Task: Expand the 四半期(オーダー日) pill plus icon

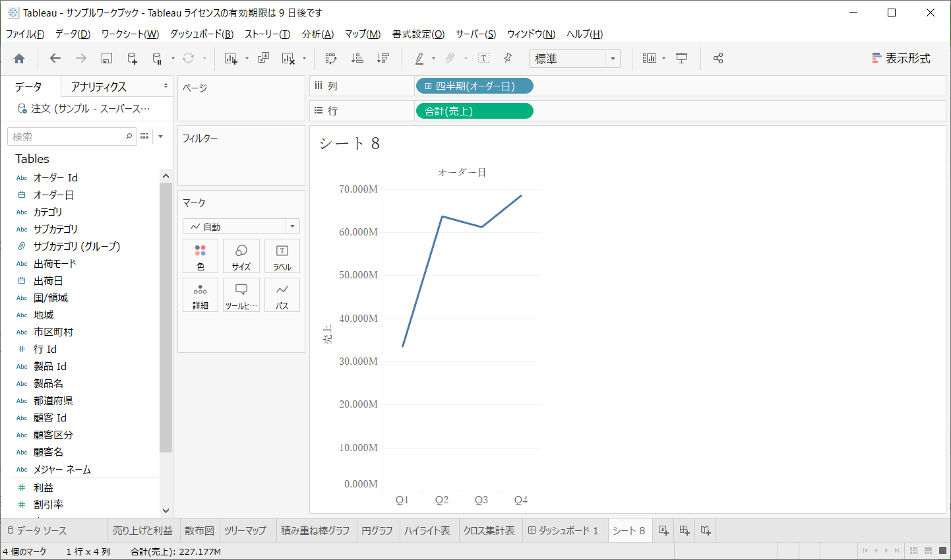Action: 428,86
